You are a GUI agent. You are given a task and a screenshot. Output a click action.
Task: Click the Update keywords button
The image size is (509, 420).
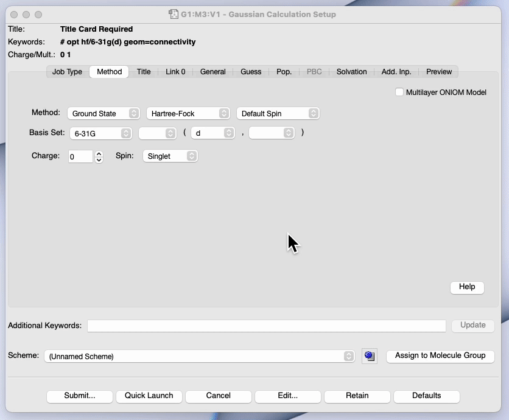click(473, 326)
